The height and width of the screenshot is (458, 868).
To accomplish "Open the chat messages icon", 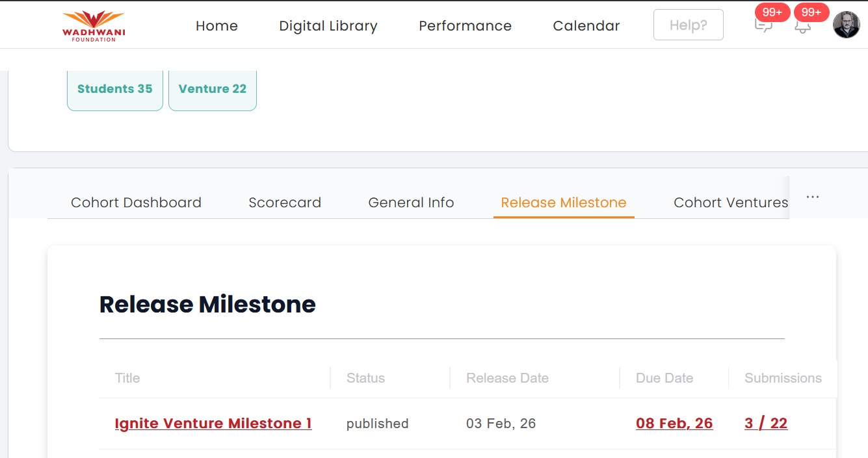I will coord(763,27).
